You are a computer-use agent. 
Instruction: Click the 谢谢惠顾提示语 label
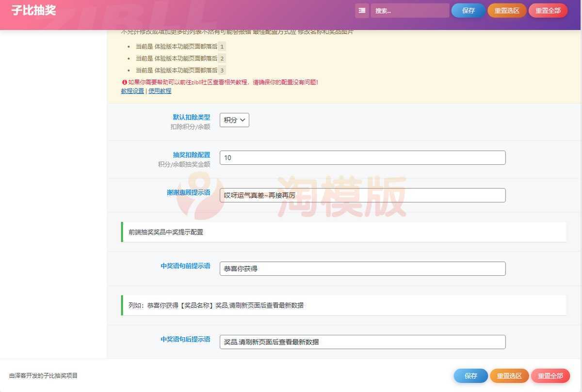(188, 193)
